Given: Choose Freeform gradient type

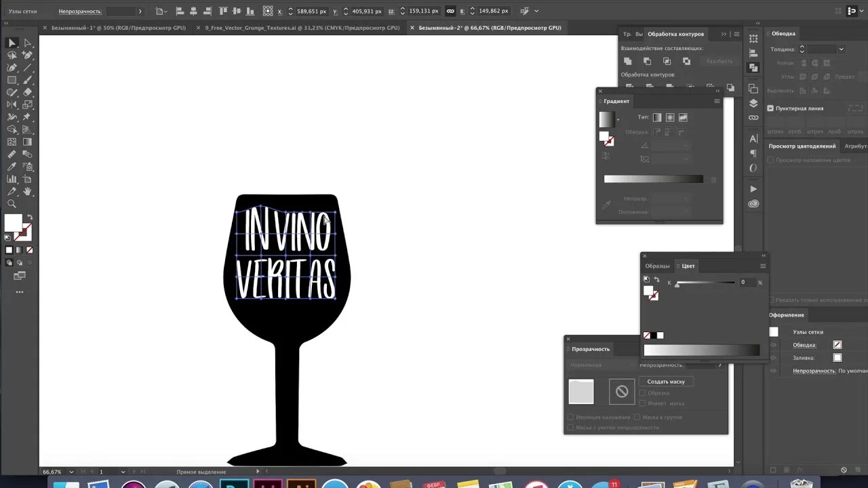Looking at the screenshot, I should click(683, 117).
